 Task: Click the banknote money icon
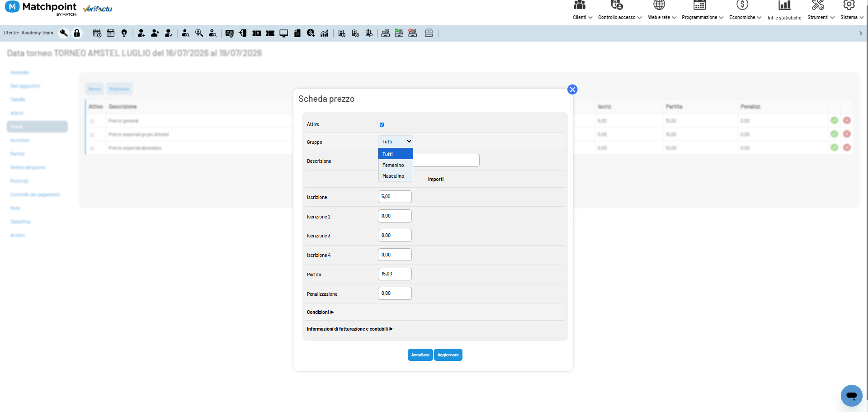pos(256,33)
